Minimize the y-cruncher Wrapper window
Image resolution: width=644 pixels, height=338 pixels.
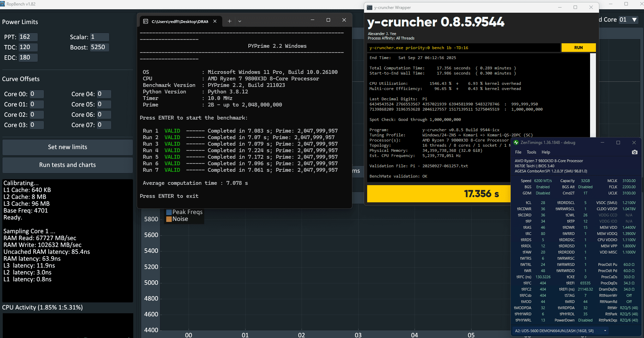(560, 7)
